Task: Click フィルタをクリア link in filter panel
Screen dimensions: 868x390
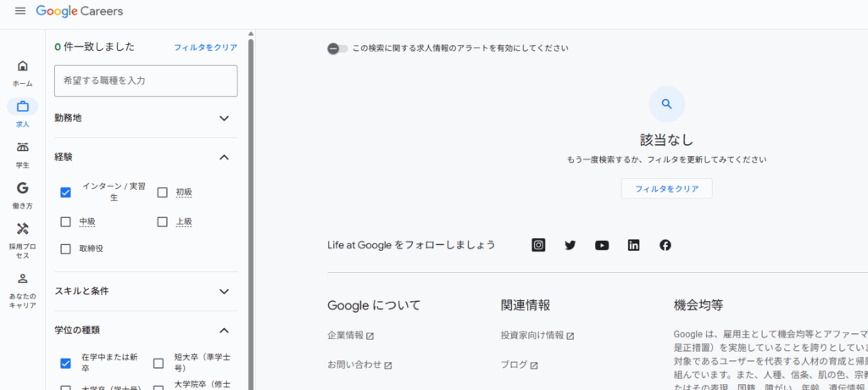Action: (x=205, y=47)
